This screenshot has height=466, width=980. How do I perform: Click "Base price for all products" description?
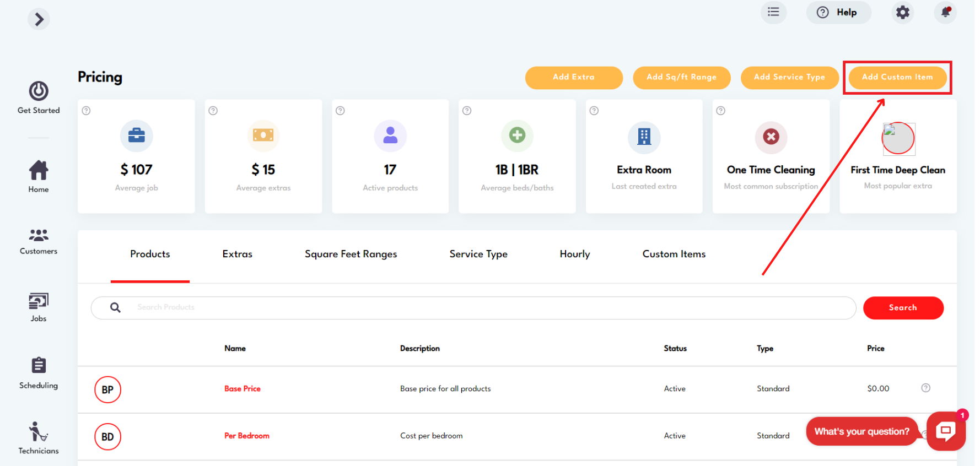[x=445, y=389]
